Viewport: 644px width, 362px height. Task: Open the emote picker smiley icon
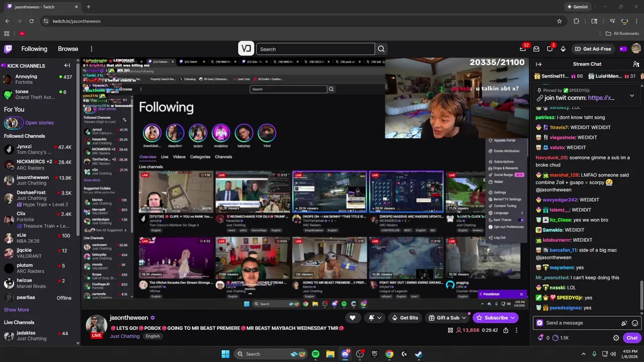(635, 323)
